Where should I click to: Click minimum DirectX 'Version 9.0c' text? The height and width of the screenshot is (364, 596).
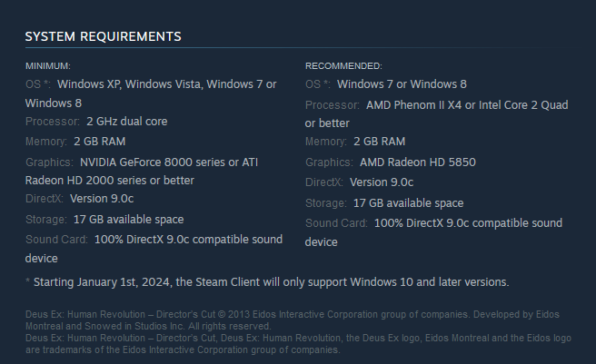click(x=102, y=198)
